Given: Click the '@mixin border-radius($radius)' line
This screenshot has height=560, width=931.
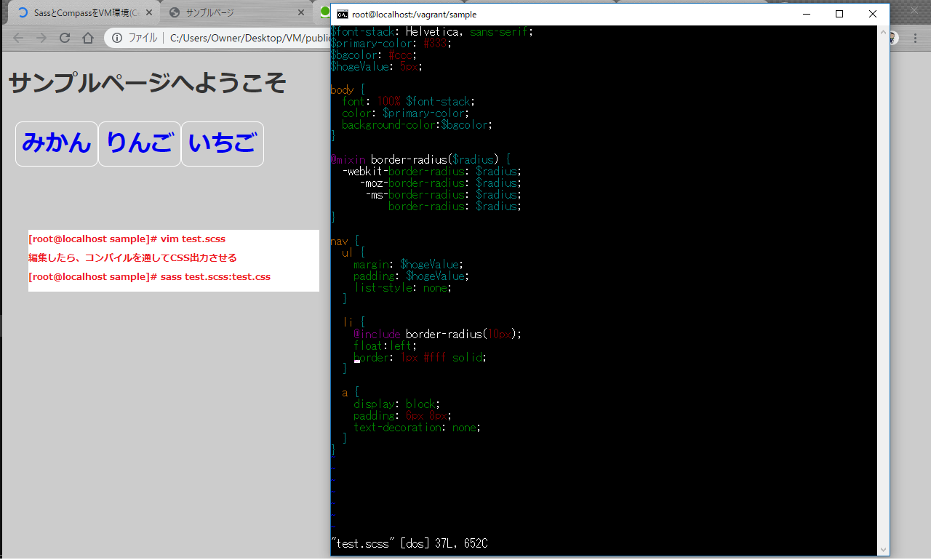Looking at the screenshot, I should [420, 160].
